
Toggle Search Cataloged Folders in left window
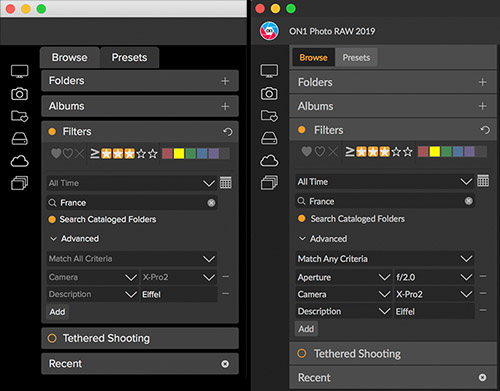[x=52, y=219]
